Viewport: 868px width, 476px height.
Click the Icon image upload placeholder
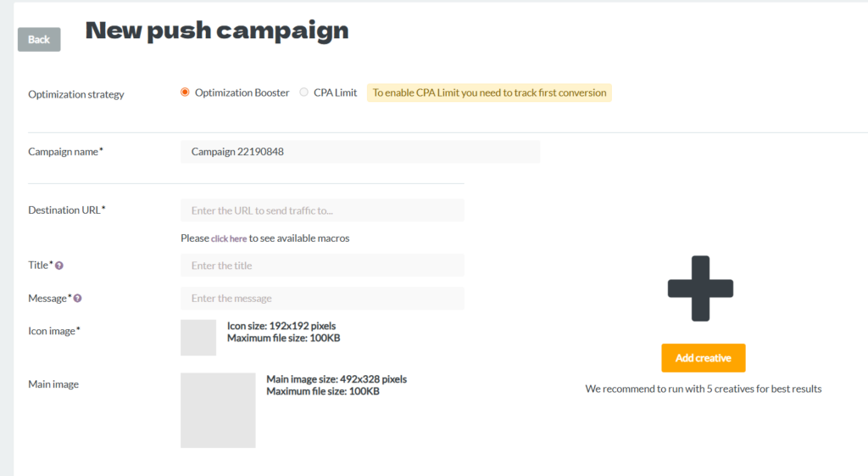(198, 338)
